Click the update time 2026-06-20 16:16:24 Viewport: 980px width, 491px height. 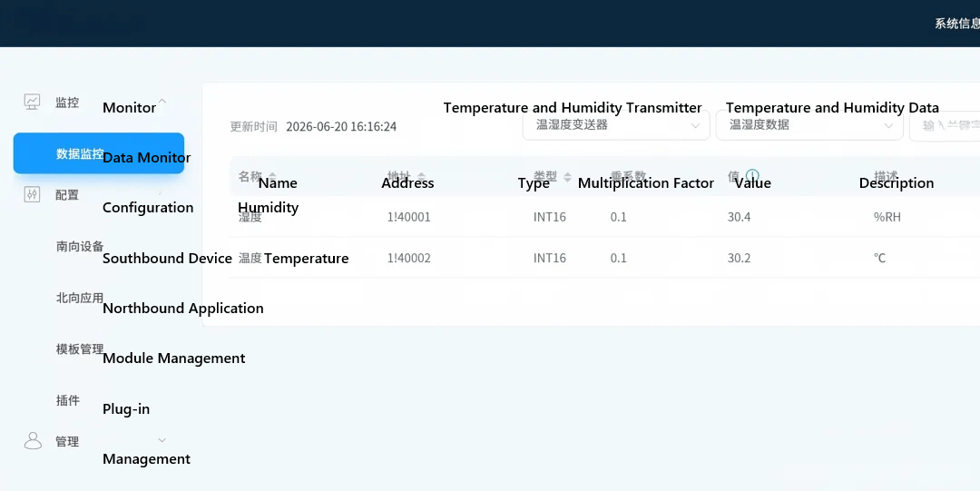click(341, 126)
